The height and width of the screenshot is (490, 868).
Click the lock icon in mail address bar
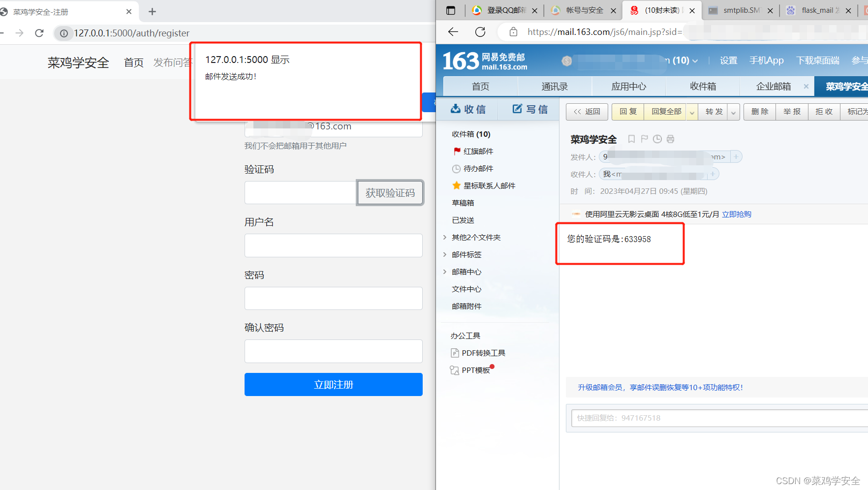tap(513, 32)
